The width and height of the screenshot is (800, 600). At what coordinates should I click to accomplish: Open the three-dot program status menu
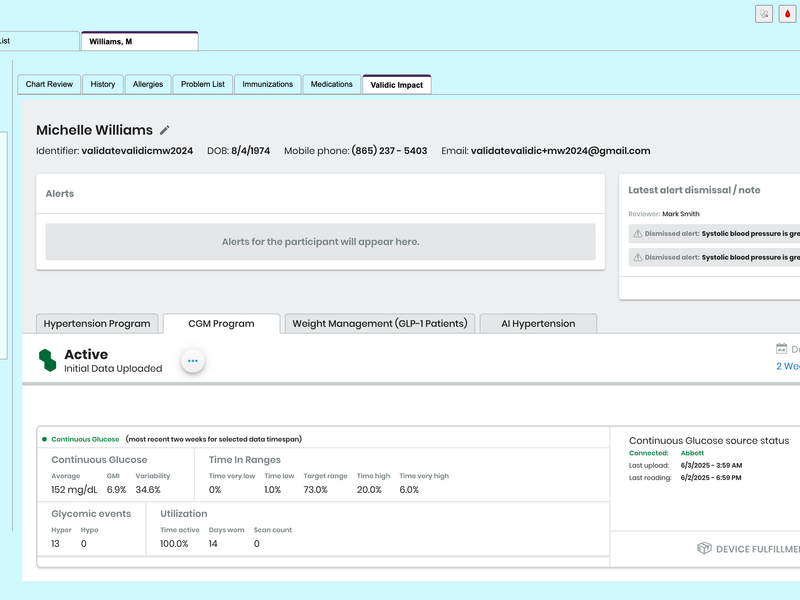click(x=193, y=361)
